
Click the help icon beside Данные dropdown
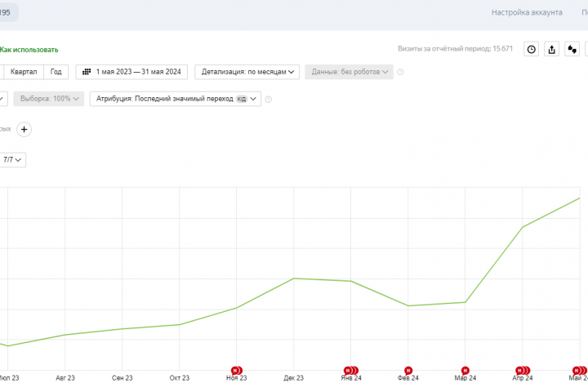[400, 72]
